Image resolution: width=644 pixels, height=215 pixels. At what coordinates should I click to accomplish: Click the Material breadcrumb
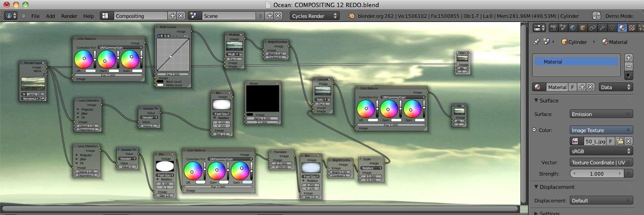click(x=614, y=42)
